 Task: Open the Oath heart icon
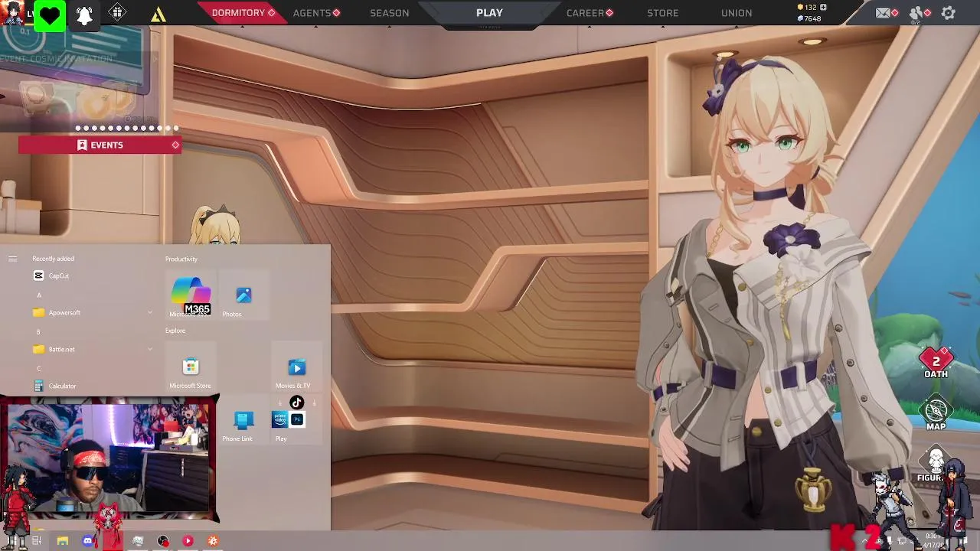click(936, 363)
